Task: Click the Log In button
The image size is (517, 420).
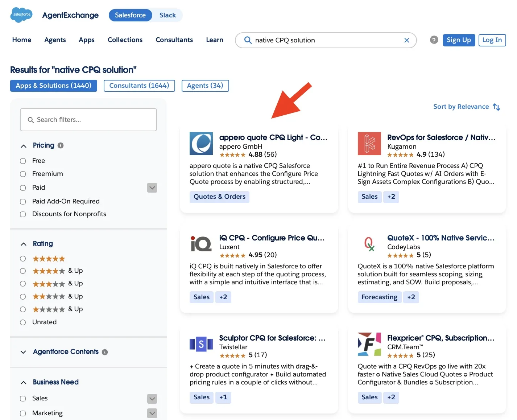Action: 492,40
